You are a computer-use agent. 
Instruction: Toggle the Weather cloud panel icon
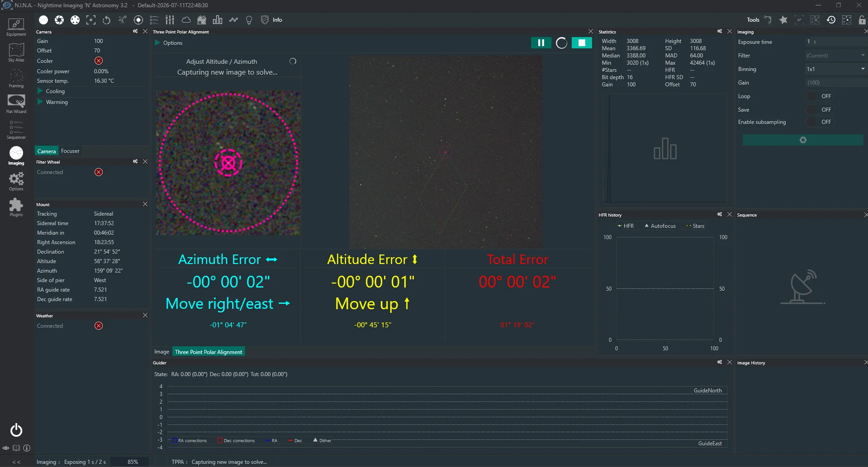186,20
